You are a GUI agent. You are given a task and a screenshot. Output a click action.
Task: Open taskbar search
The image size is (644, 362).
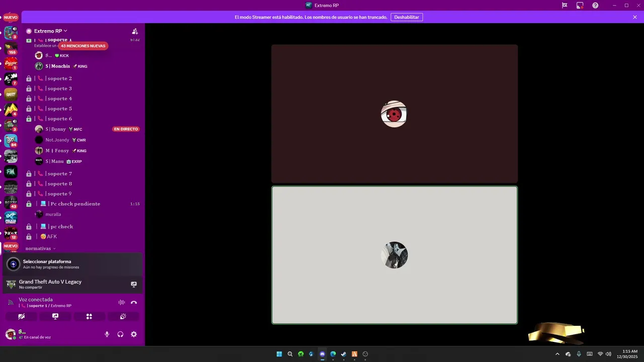point(290,354)
